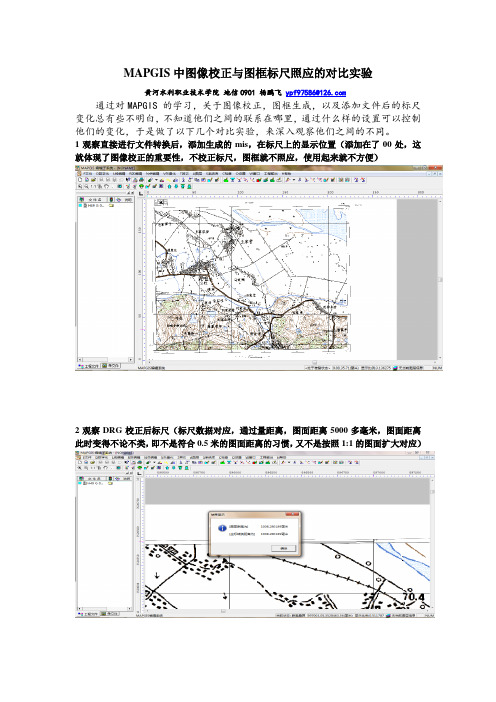
Task: Click the New file icon in upper MAPGIS screenshot
Action: [x=80, y=180]
